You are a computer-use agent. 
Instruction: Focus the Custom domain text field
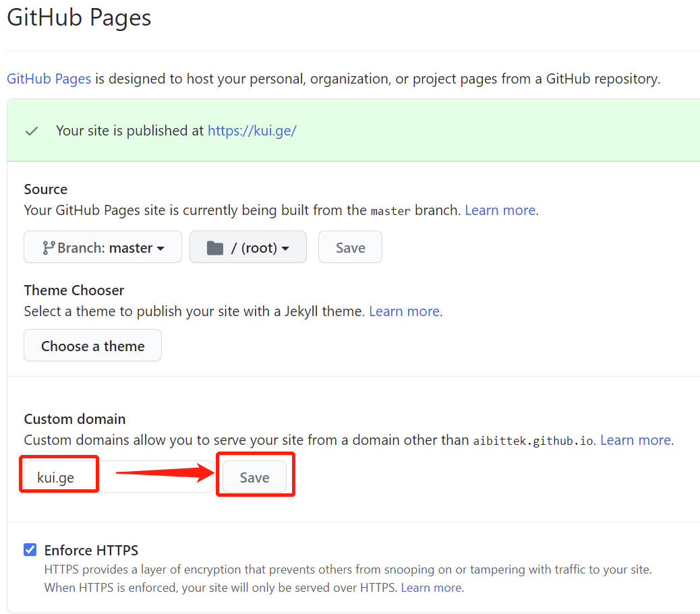coord(118,477)
